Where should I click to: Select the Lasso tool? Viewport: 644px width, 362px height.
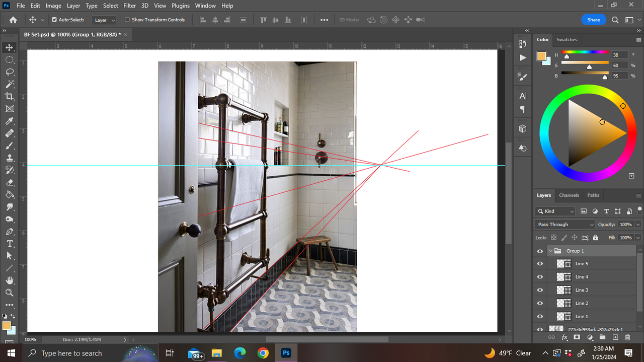point(9,72)
